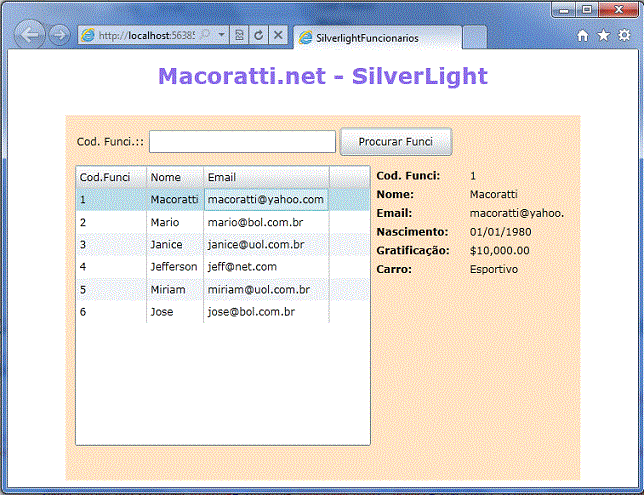Click the email jeff@net.com
Image resolution: width=644 pixels, height=495 pixels.
pos(242,267)
